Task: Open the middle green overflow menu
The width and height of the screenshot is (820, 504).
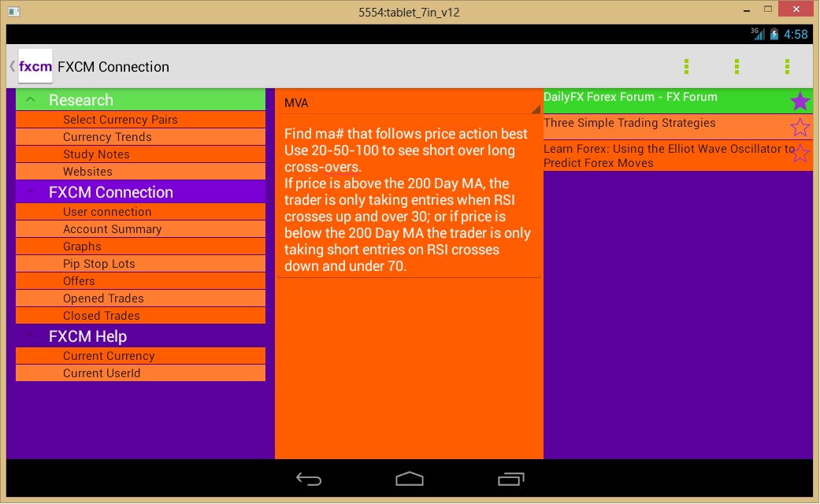Action: click(x=737, y=66)
